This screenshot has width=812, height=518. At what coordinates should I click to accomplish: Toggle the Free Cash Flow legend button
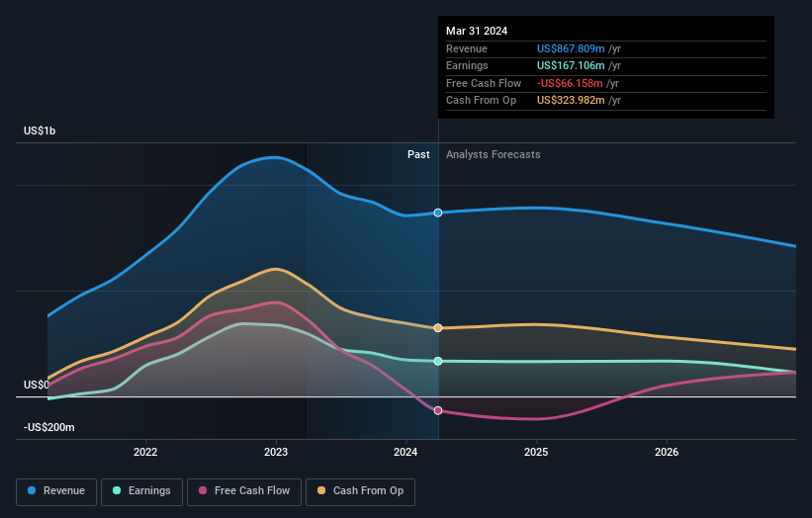point(244,491)
